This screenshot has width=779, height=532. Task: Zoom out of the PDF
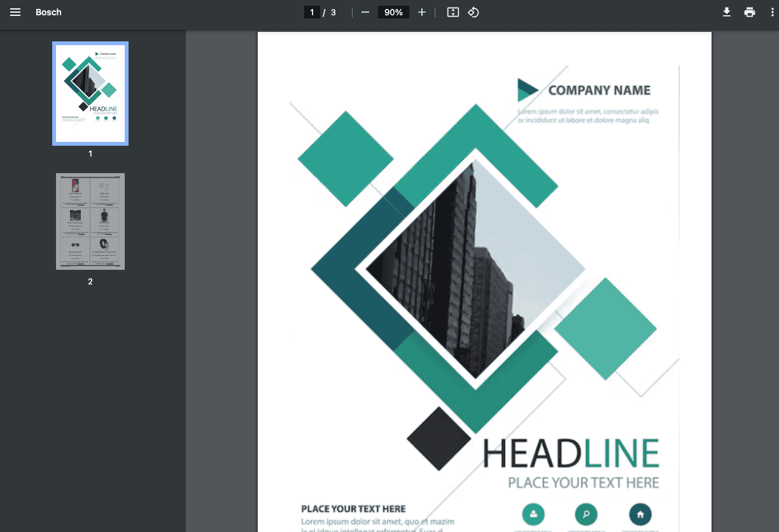[365, 12]
